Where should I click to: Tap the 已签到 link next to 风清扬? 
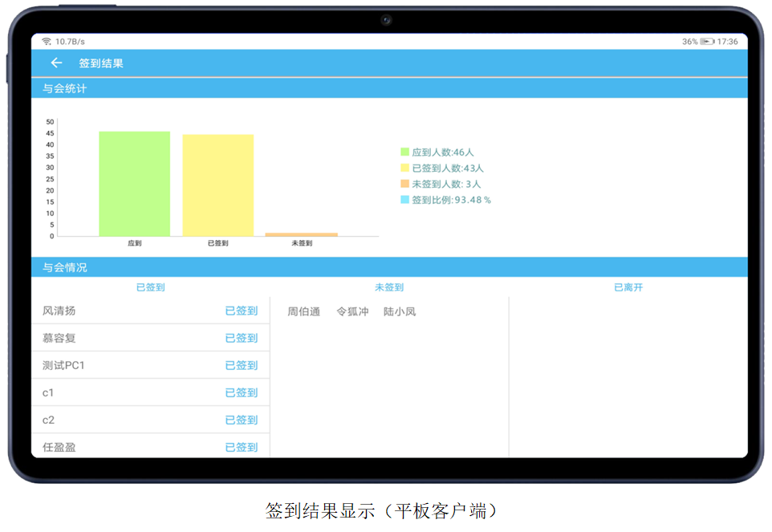point(241,311)
